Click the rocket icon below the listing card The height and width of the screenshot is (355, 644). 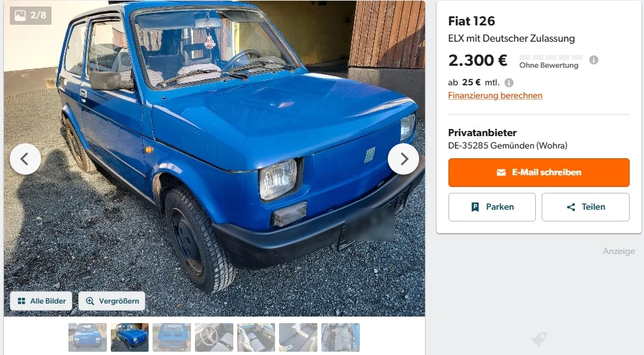click(x=539, y=339)
